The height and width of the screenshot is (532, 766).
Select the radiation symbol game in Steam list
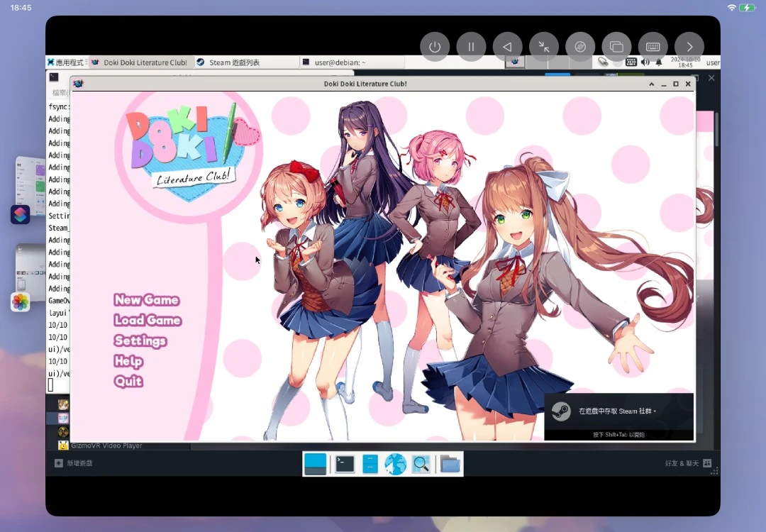pos(63,432)
